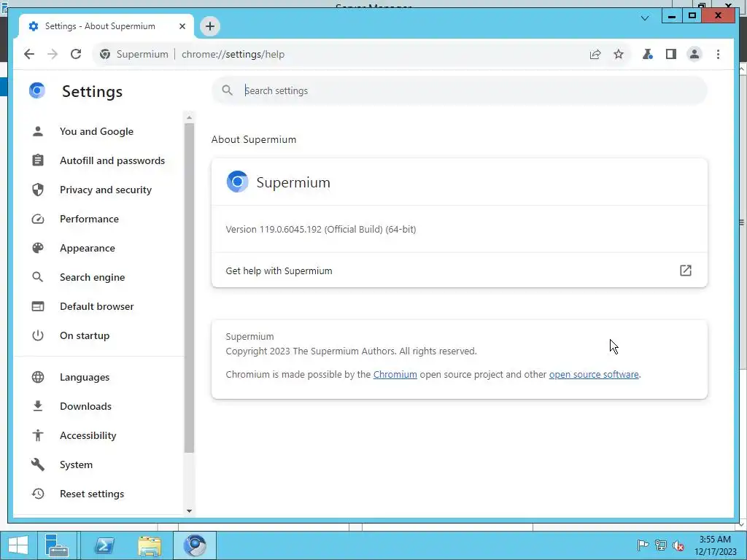Click the address bar URL chrome://settings/help

(233, 54)
